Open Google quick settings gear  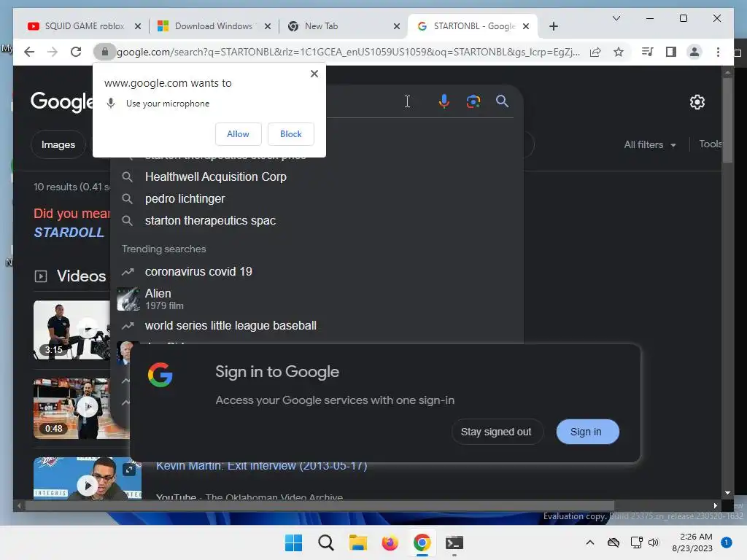[697, 102]
